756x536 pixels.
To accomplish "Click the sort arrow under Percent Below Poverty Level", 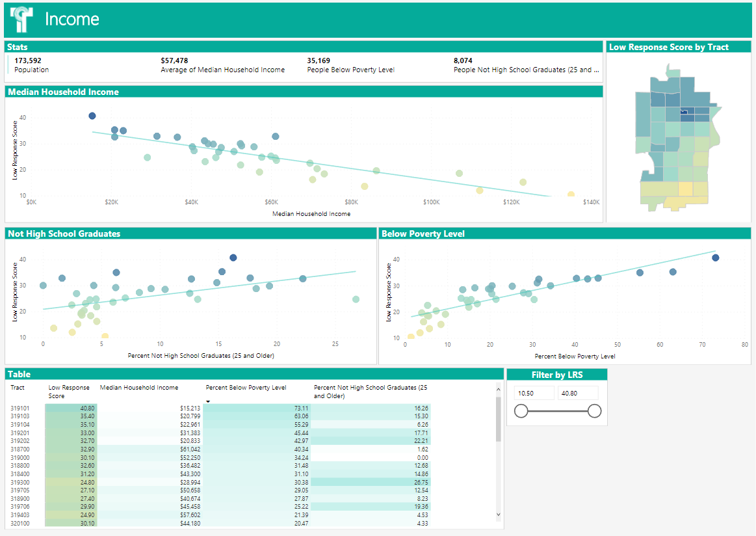I will [x=208, y=401].
